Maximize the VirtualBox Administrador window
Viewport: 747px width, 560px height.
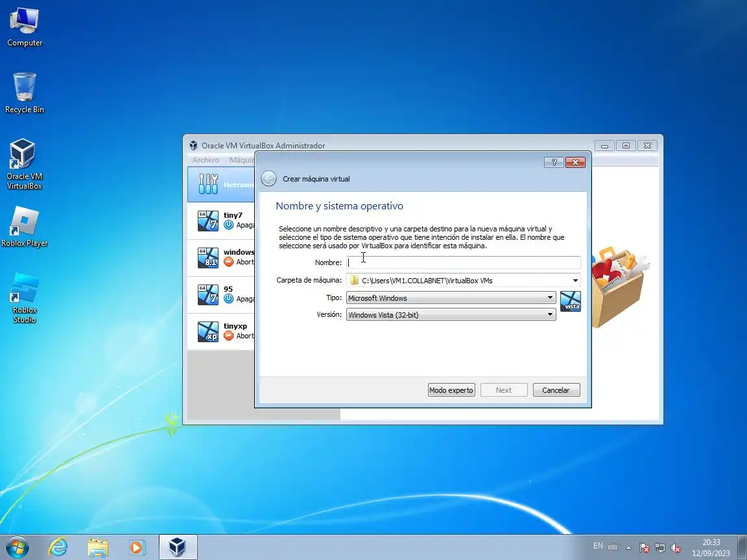(x=626, y=146)
